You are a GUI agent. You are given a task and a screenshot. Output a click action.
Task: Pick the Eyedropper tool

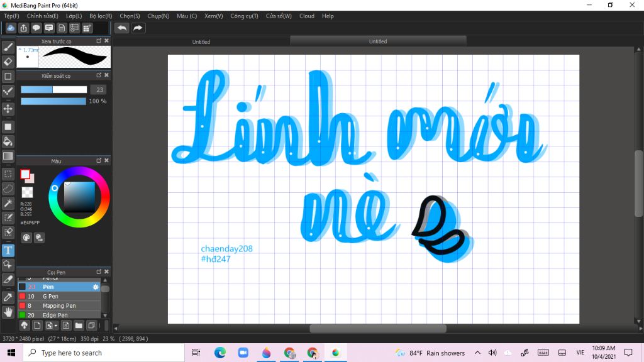pyautogui.click(x=8, y=297)
